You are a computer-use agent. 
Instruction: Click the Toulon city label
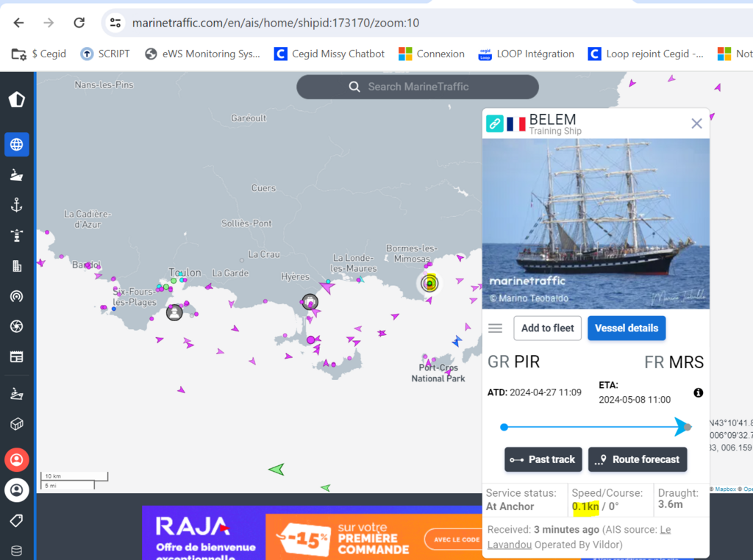point(185,273)
